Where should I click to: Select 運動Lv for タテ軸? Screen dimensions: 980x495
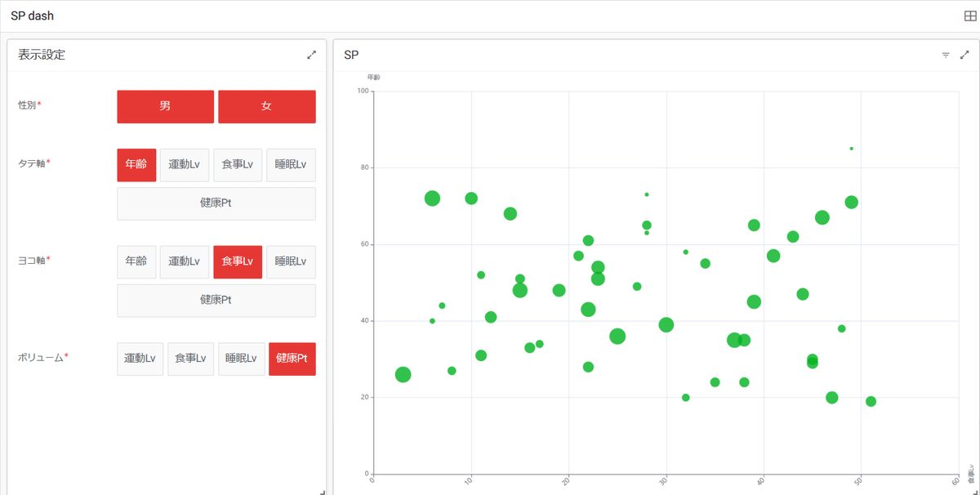(x=185, y=164)
